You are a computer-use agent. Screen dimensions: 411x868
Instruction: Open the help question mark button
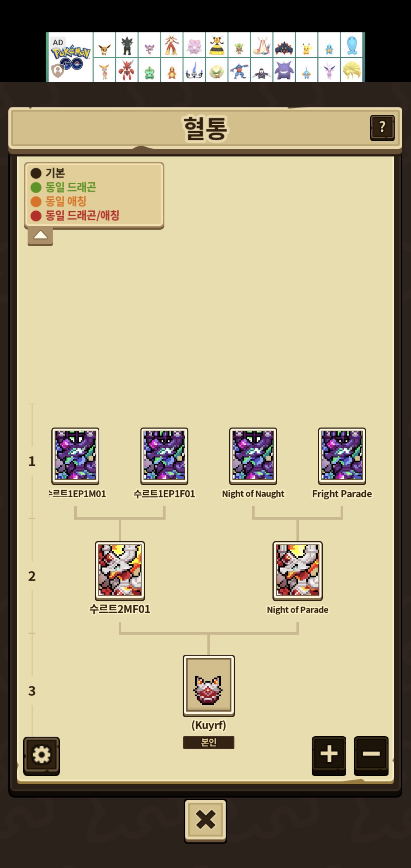382,128
